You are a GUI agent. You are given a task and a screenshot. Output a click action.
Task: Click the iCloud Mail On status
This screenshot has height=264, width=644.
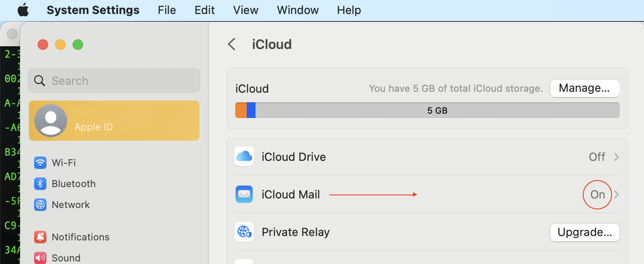598,195
